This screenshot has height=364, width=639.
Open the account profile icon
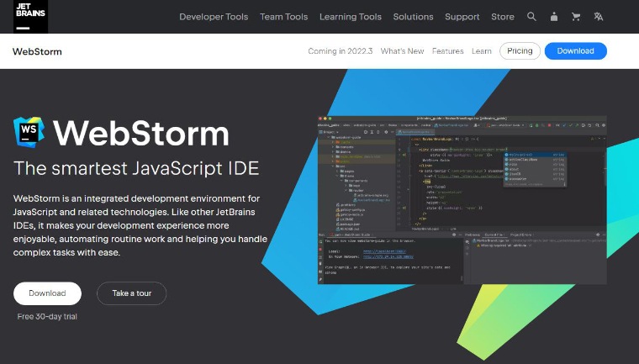[554, 17]
